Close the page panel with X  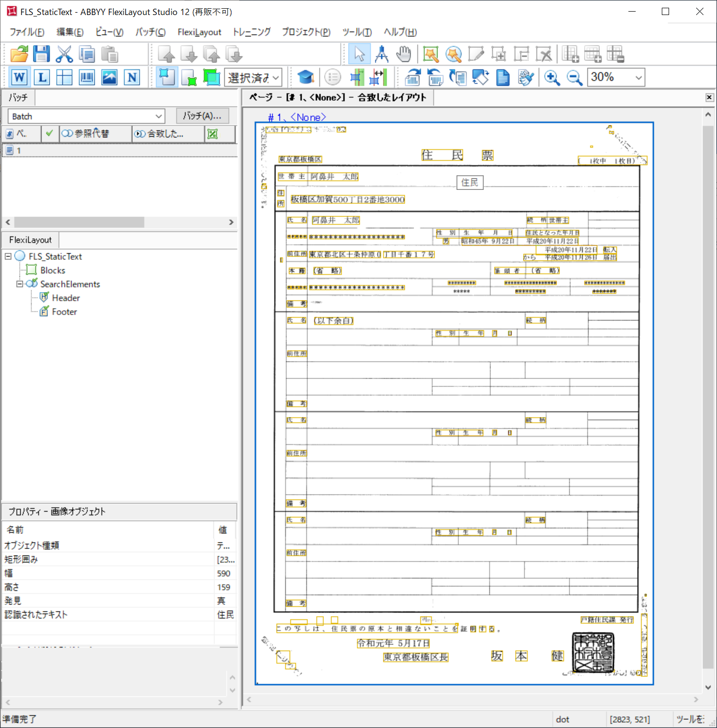(x=709, y=97)
